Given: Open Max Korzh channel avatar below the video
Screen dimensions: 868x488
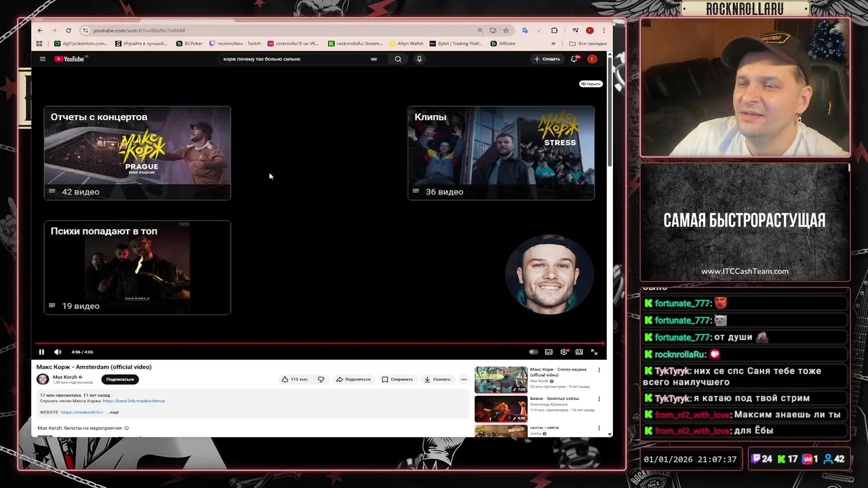Looking at the screenshot, I should point(43,380).
